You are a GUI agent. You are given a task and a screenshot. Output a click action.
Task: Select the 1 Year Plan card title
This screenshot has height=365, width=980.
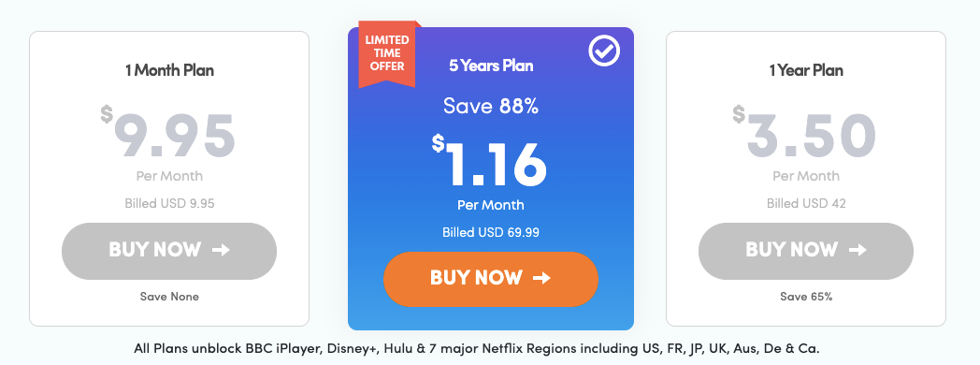click(x=806, y=70)
